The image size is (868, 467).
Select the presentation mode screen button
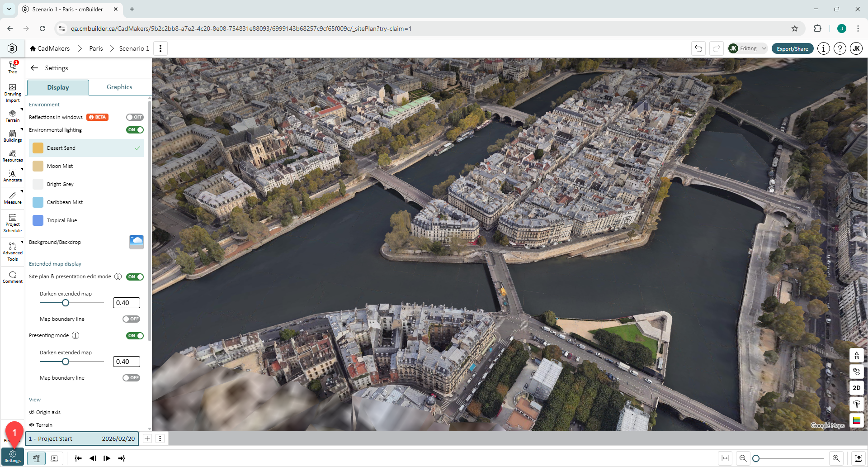[x=54, y=458]
